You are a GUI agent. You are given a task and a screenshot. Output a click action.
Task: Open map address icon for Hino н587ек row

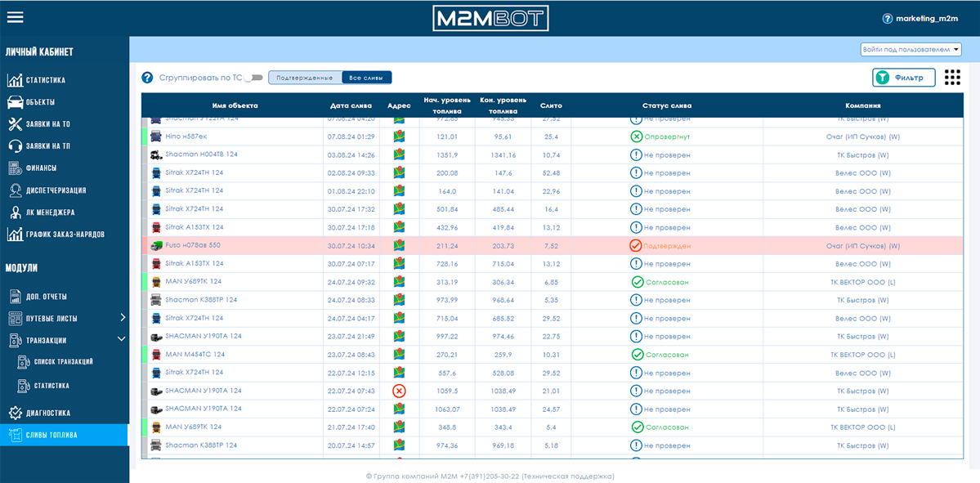pyautogui.click(x=399, y=136)
